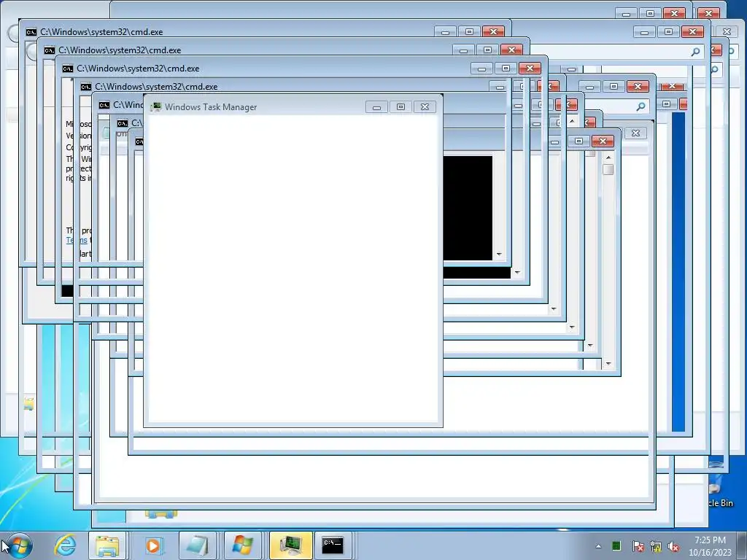
Task: Switch to cmd.exe group on taskbar
Action: coord(333,545)
